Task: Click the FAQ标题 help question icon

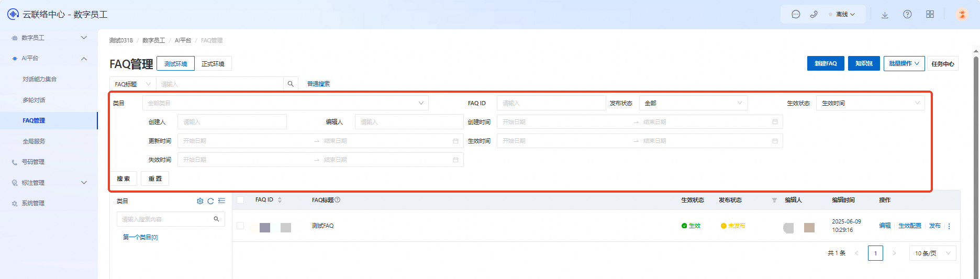Action: pos(338,200)
